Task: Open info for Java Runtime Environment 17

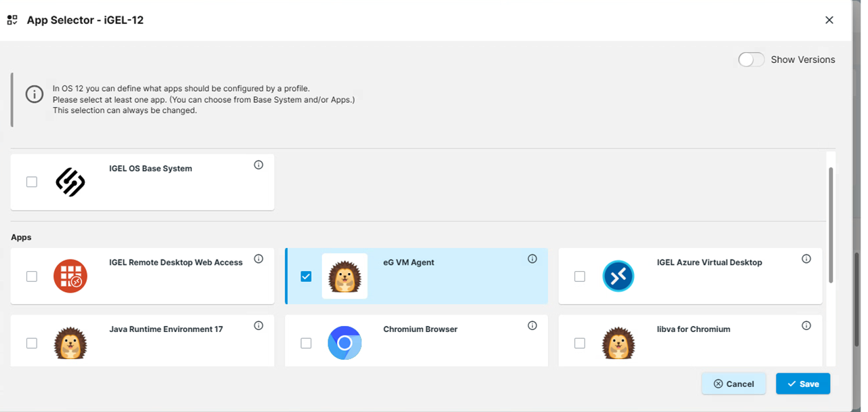Action: (258, 325)
